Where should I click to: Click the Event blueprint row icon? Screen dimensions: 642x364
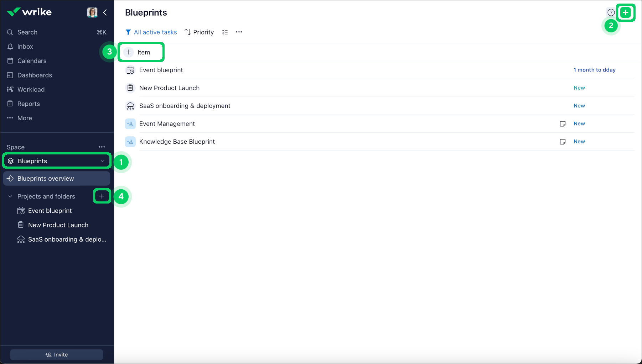(x=130, y=70)
